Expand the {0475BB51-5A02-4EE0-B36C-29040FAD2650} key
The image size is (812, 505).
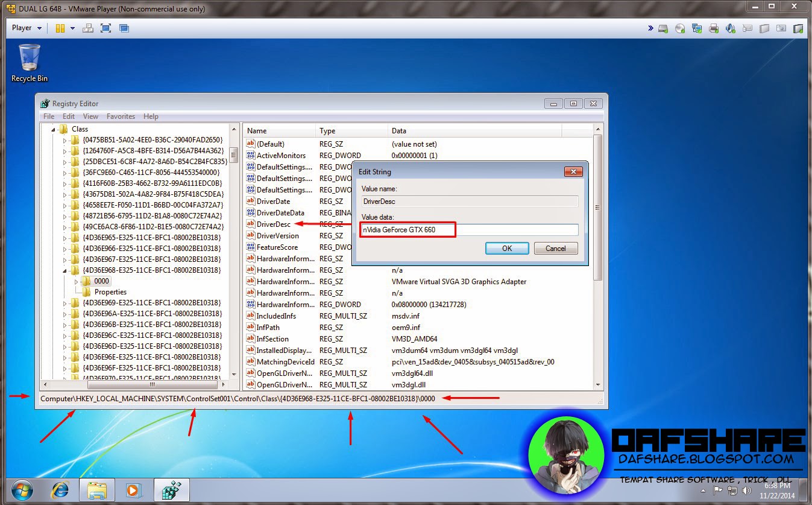tap(65, 140)
